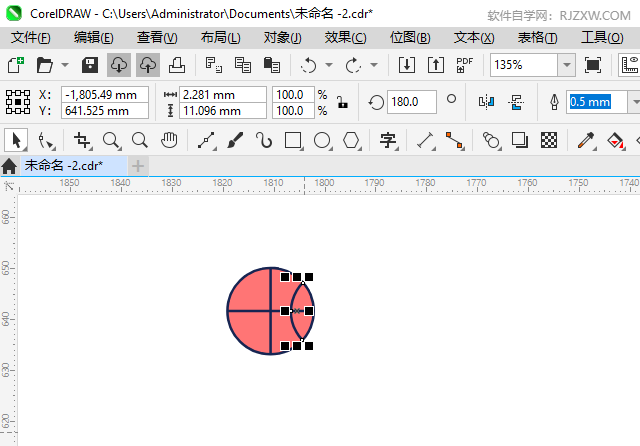Click the horizontal scale percent field

[x=293, y=95]
